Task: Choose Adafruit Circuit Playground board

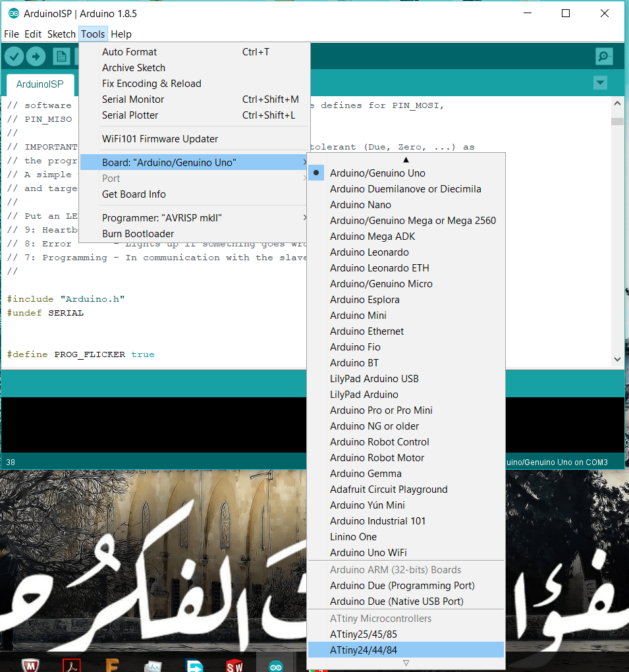Action: pos(406,490)
